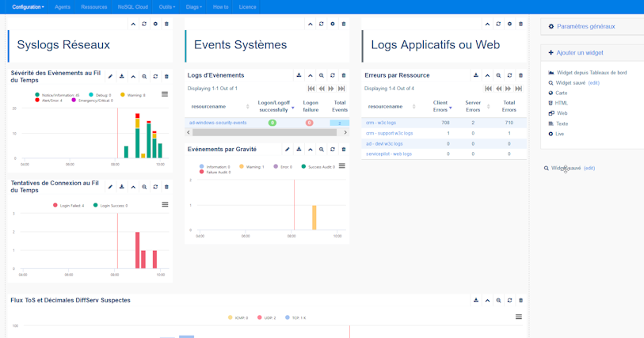Viewport: 644px width, 338px height.
Task: Go to last page in Erreurs par Ressource
Action: click(519, 89)
